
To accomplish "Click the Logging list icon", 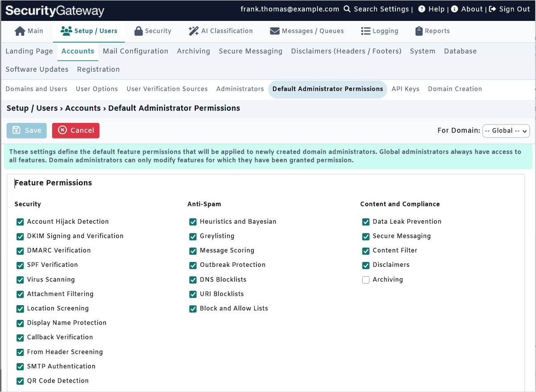I will point(366,31).
